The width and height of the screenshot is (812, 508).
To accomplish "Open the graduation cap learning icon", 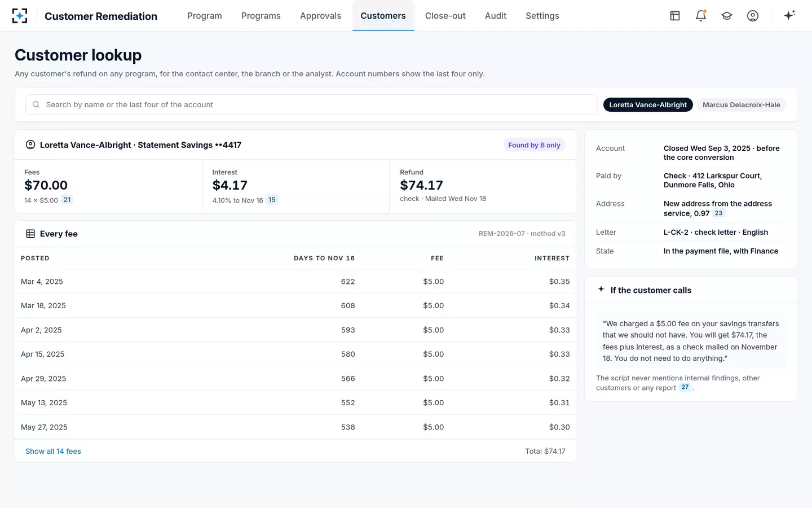I will click(x=727, y=16).
